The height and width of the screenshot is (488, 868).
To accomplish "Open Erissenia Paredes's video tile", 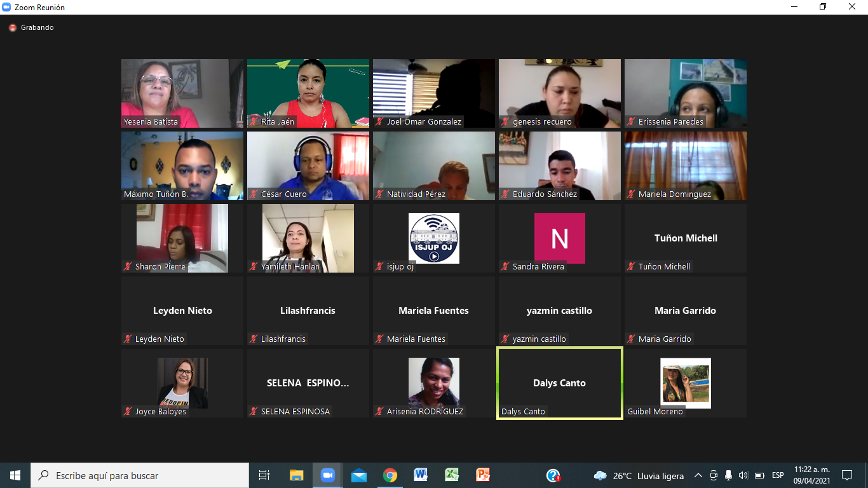I will (686, 93).
